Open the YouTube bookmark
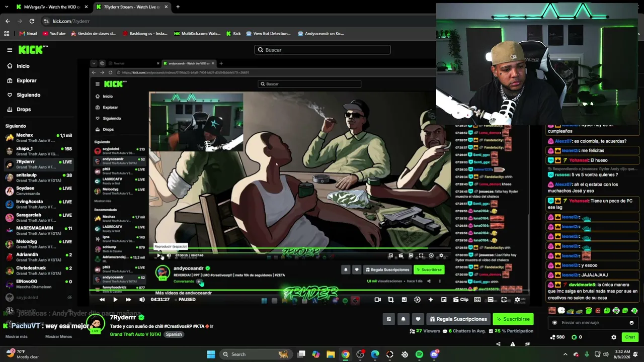 (x=54, y=34)
